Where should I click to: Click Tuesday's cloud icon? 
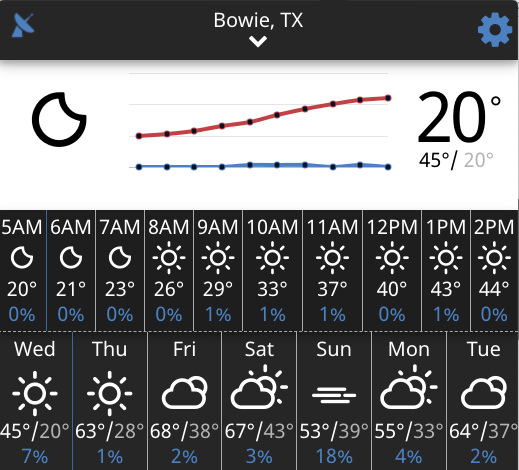point(484,393)
